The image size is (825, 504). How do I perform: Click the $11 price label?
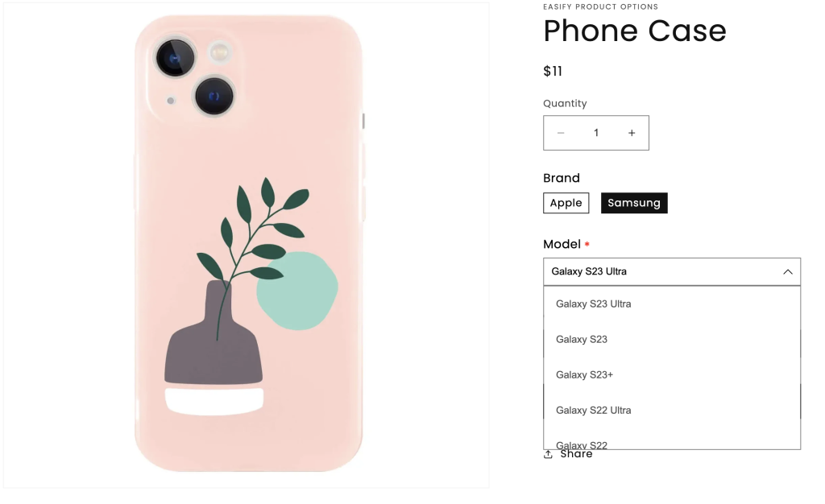553,71
